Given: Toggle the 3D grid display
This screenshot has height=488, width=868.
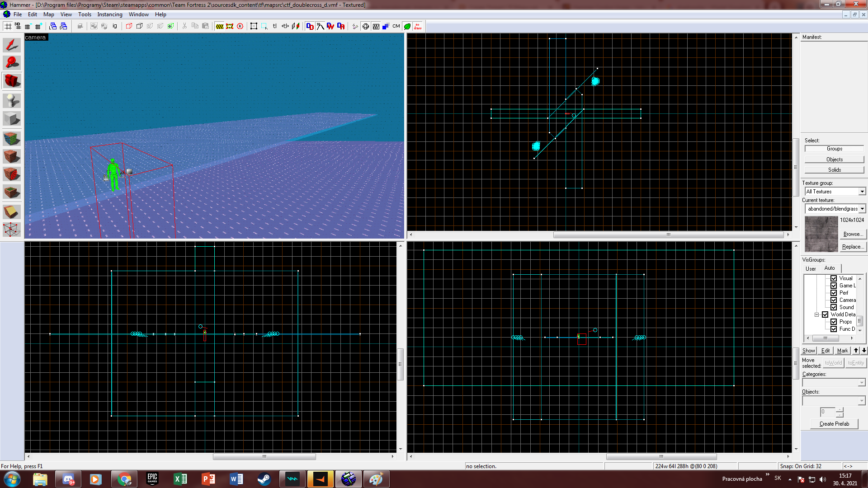Looking at the screenshot, I should 18,26.
